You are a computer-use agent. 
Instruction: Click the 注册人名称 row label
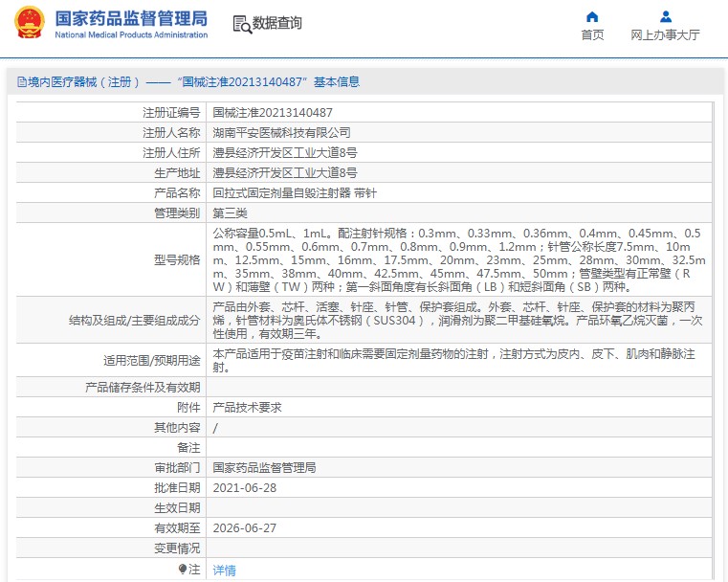tap(171, 133)
